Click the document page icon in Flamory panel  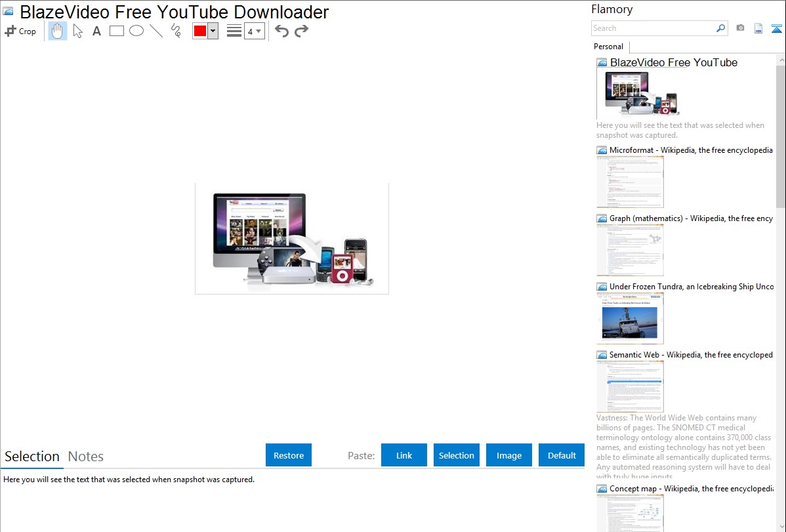pyautogui.click(x=758, y=29)
